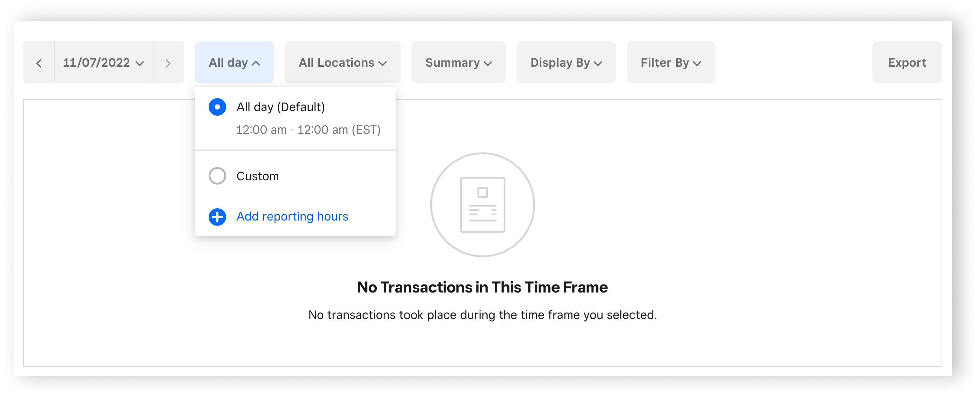Expand the All Locations dropdown
Image resolution: width=980 pixels, height=397 pixels.
point(342,62)
